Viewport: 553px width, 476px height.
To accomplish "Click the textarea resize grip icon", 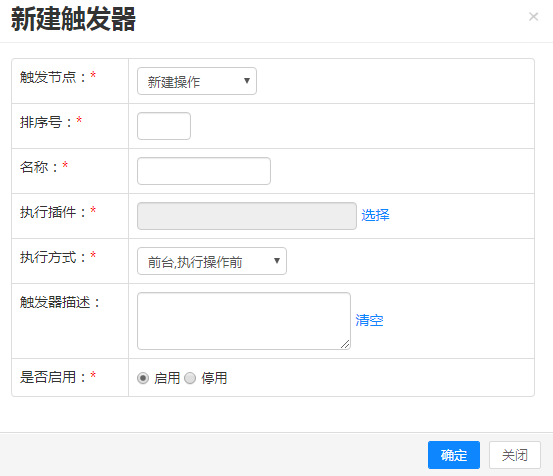I will 345,344.
